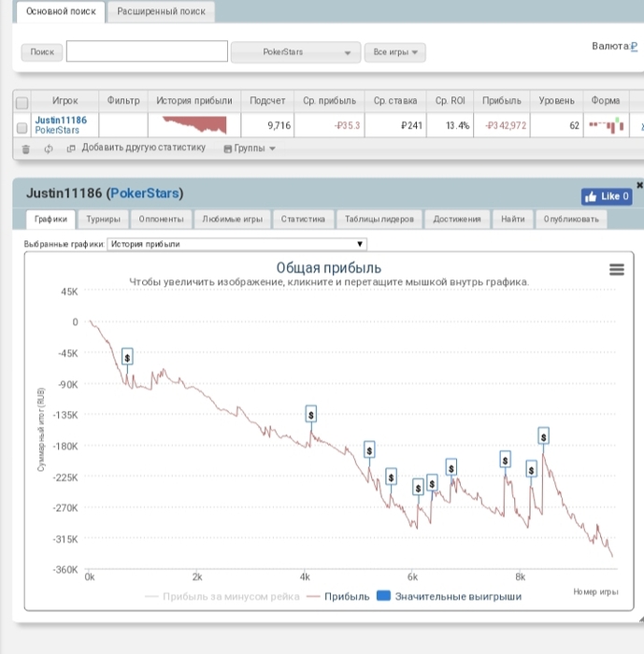
Task: Sort by Ср. ROI column header
Action: [x=450, y=101]
